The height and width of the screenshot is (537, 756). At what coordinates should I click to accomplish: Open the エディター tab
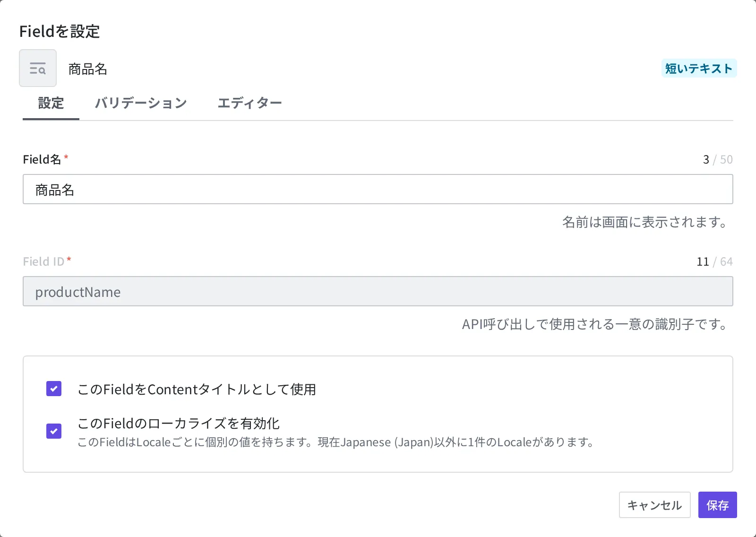pyautogui.click(x=249, y=103)
